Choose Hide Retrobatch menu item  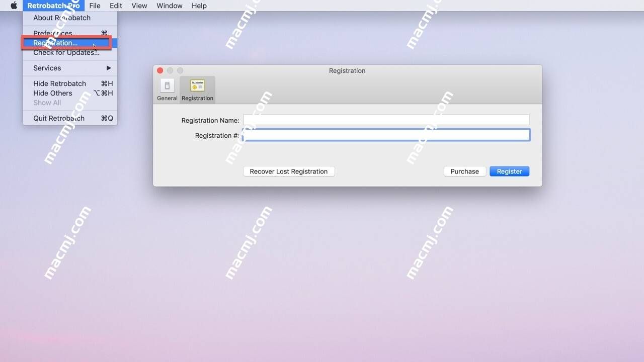click(70, 83)
